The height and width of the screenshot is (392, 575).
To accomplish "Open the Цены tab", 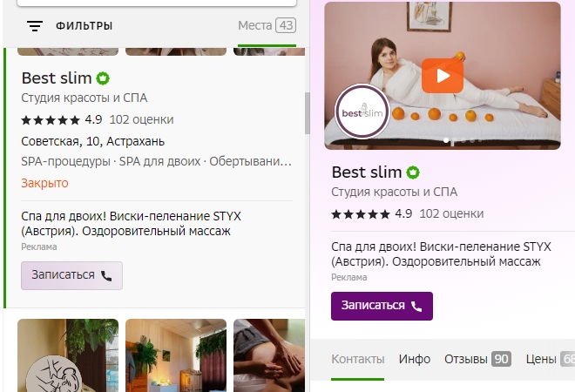I will 550,359.
